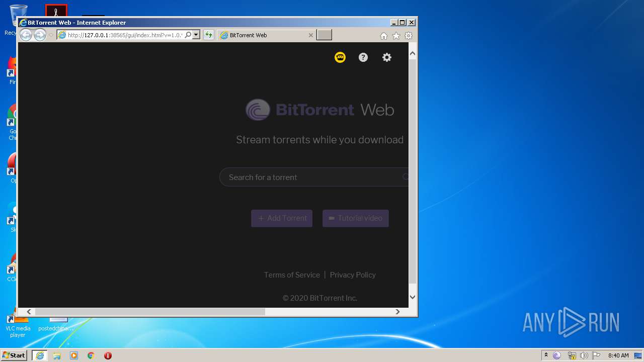Click the network tray icon

(x=572, y=355)
